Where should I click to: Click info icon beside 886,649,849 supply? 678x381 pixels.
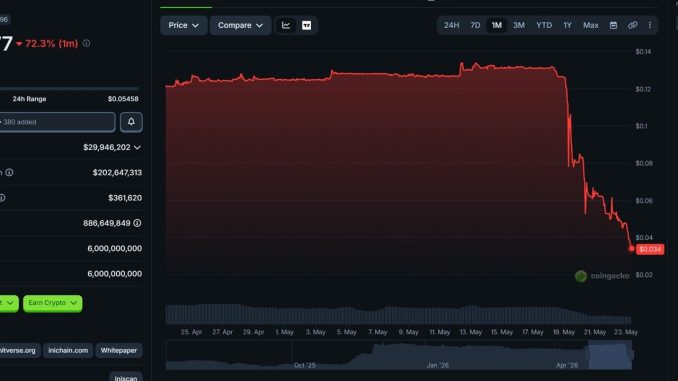(137, 223)
